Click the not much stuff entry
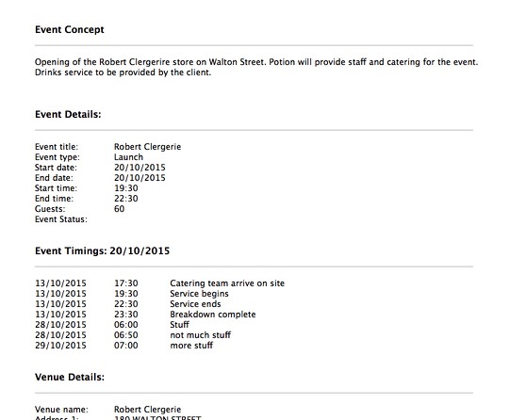 [200, 335]
